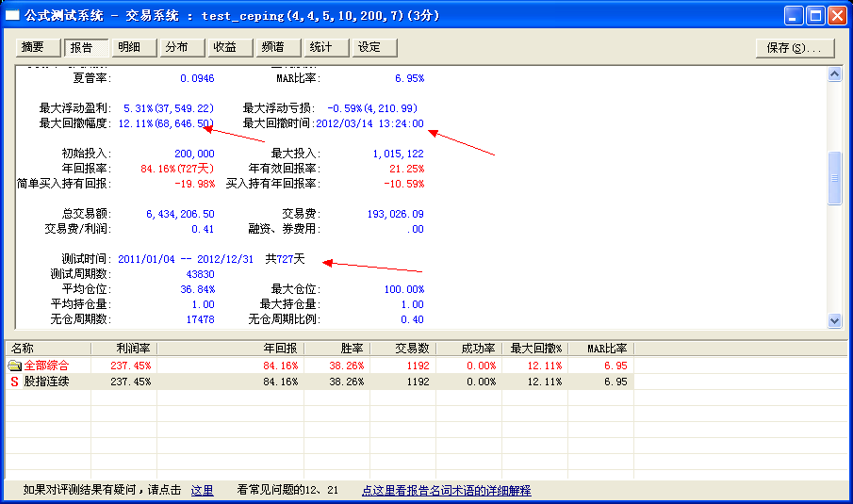The height and width of the screenshot is (504, 853).
Task: Sort by the 利润率 column header
Action: 123,349
